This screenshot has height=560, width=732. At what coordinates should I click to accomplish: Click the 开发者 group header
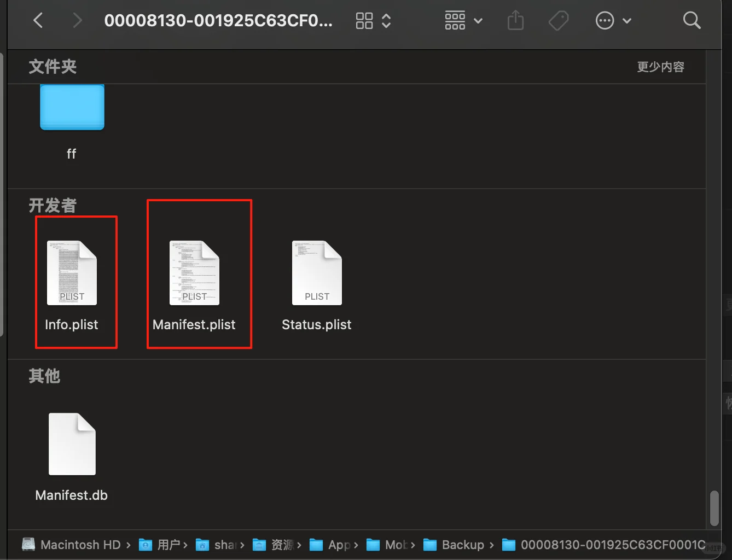53,206
